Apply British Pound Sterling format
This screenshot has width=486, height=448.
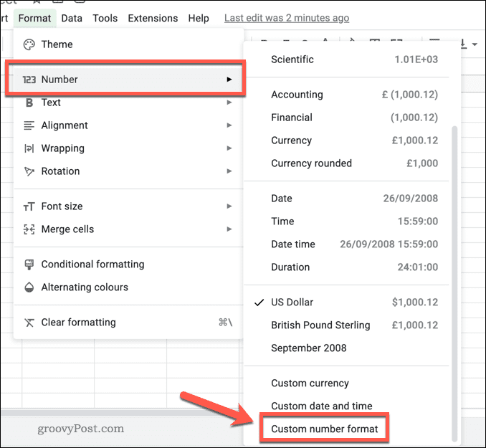320,325
